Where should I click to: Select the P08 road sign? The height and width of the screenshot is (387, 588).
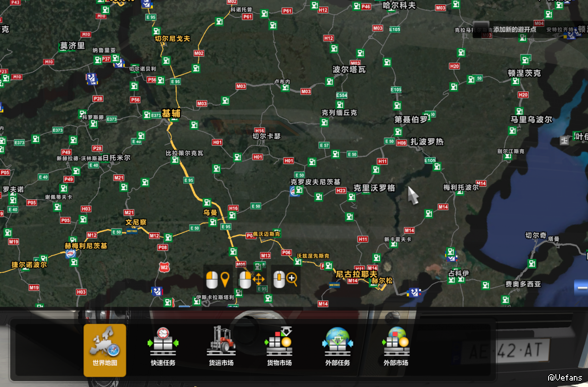162,247
